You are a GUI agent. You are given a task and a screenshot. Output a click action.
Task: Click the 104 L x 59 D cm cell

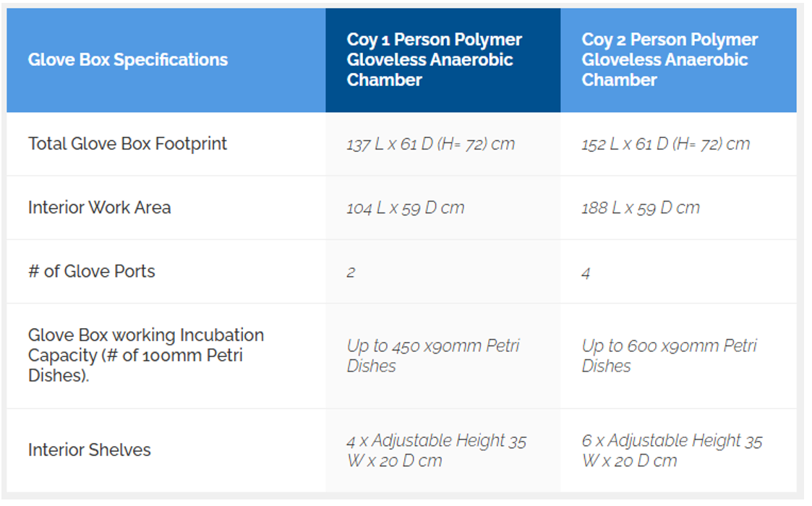[406, 208]
